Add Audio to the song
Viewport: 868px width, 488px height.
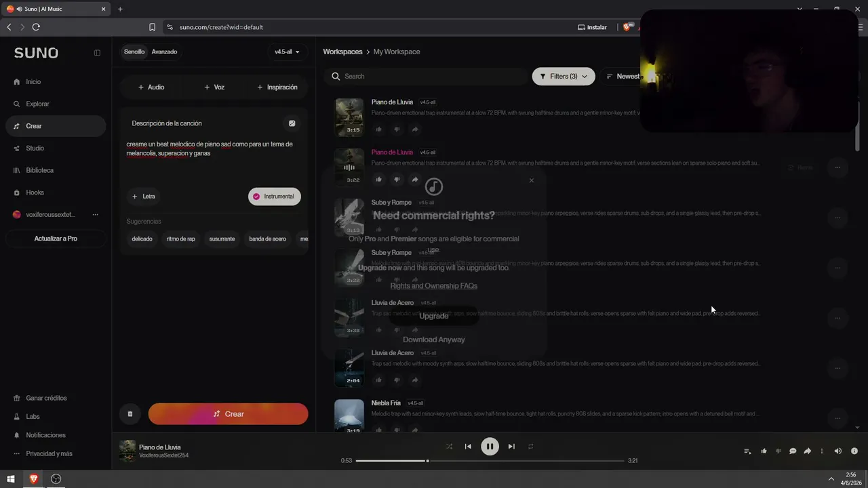[151, 87]
